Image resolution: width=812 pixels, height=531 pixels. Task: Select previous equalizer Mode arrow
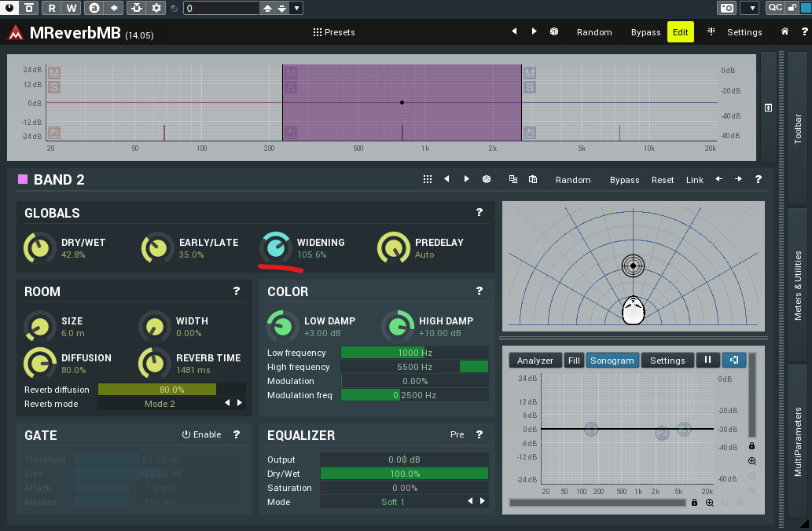(x=470, y=501)
